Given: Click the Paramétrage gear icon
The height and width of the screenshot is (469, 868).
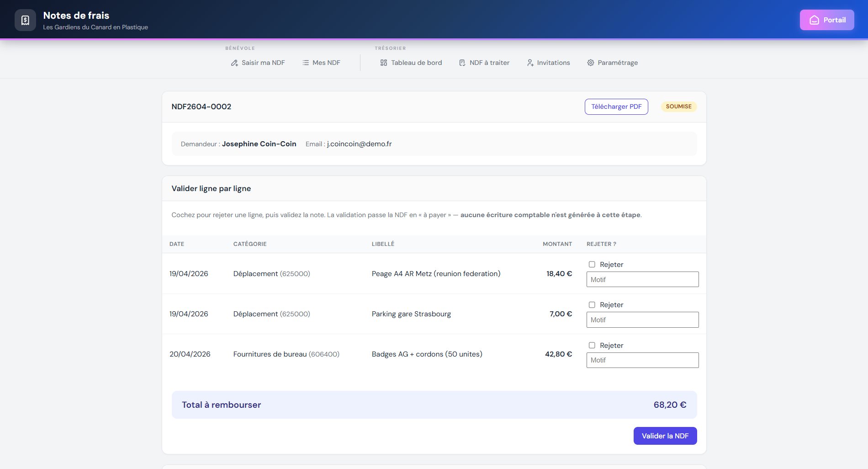Looking at the screenshot, I should [591, 63].
